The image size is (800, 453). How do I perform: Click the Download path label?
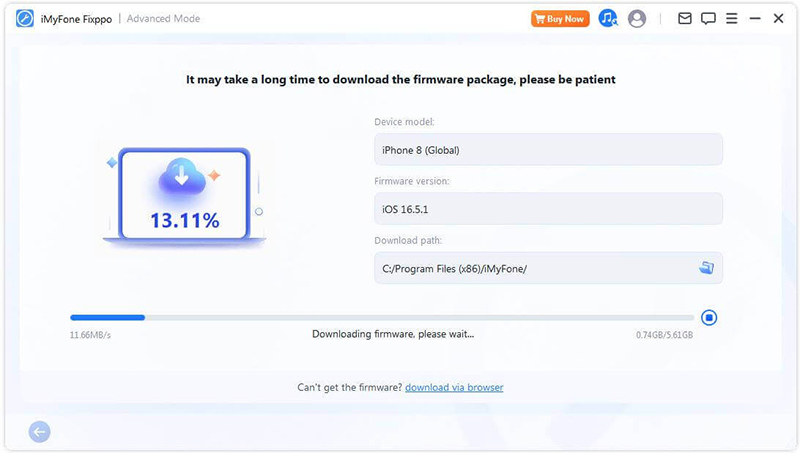pyautogui.click(x=408, y=240)
